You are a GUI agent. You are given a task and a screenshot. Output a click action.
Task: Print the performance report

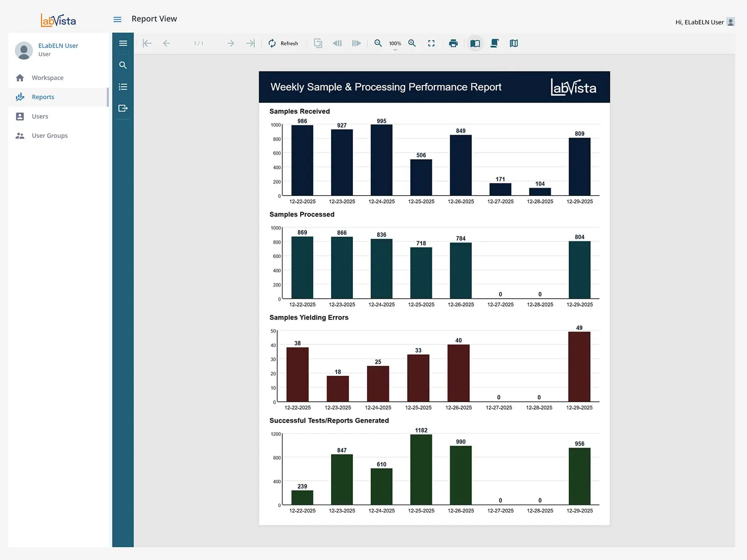(x=453, y=43)
